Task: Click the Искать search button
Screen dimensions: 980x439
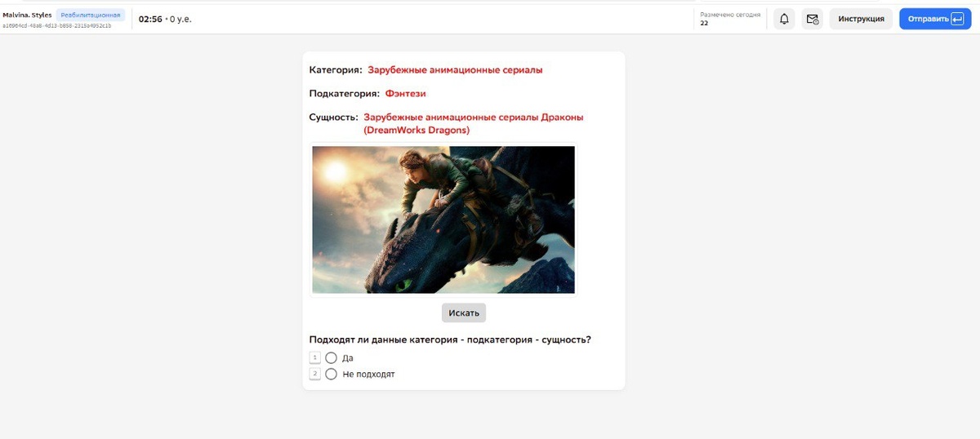Action: click(464, 313)
